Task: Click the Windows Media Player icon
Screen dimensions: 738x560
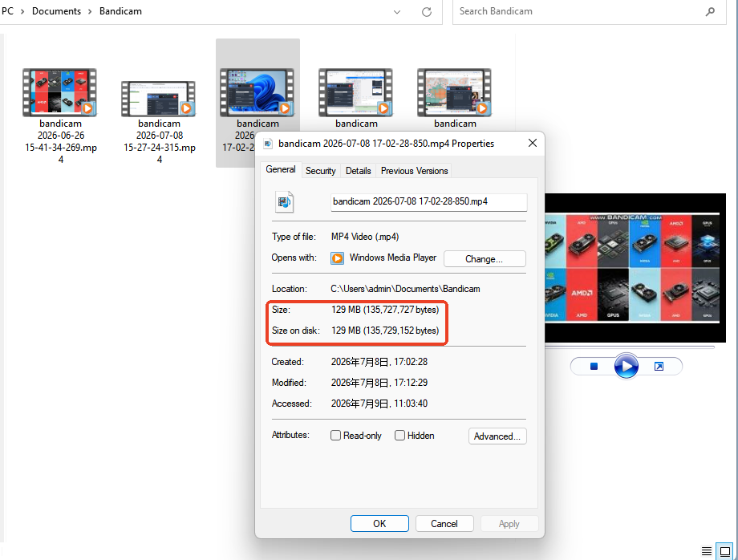Action: (x=338, y=258)
